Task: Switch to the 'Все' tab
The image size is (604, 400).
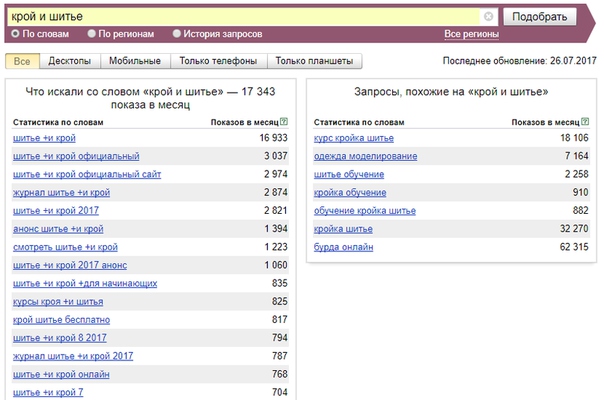Action: (x=22, y=61)
